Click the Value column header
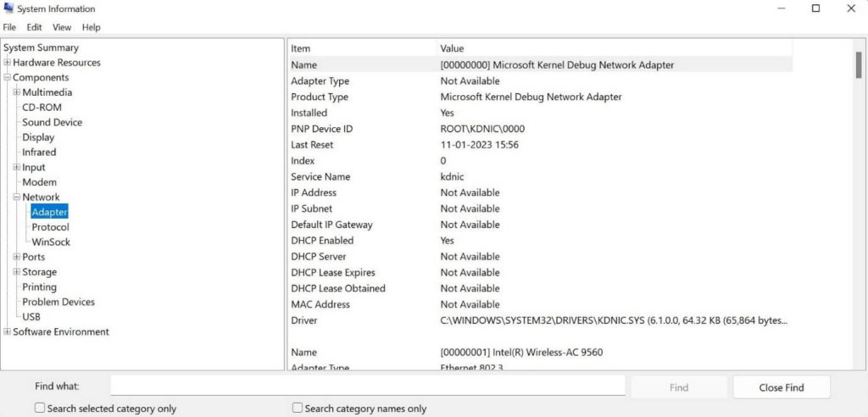Image resolution: width=868 pixels, height=417 pixels. tap(615, 48)
